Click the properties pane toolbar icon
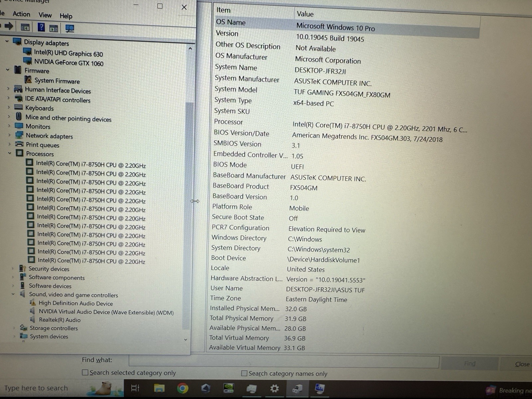This screenshot has width=532, height=399. point(54,29)
